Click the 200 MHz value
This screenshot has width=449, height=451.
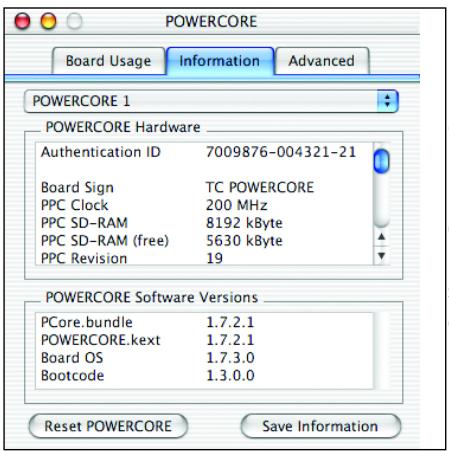pyautogui.click(x=237, y=205)
